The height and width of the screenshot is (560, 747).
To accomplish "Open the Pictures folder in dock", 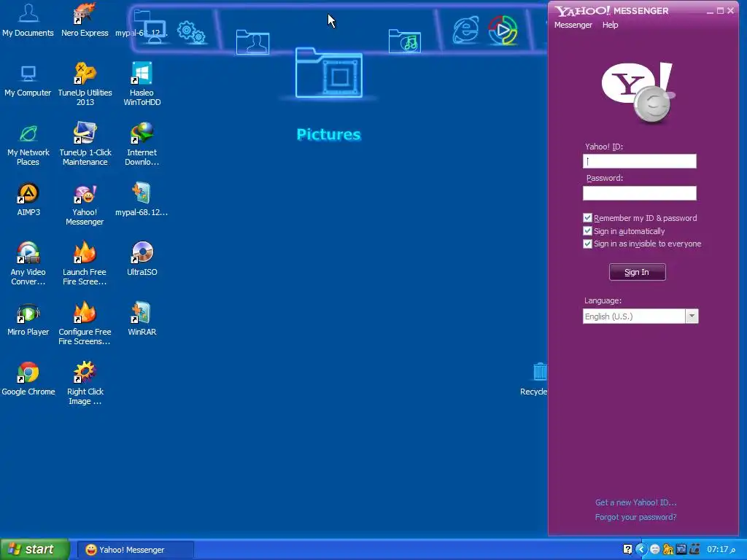I will (329, 73).
